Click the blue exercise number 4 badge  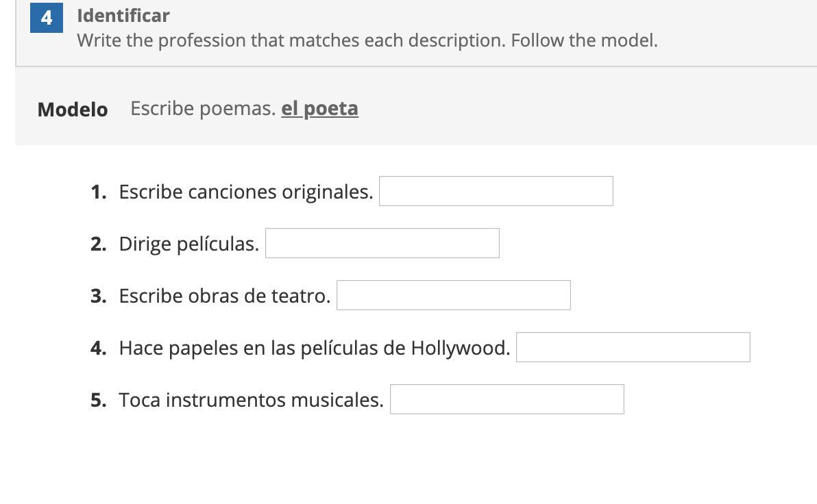[46, 17]
